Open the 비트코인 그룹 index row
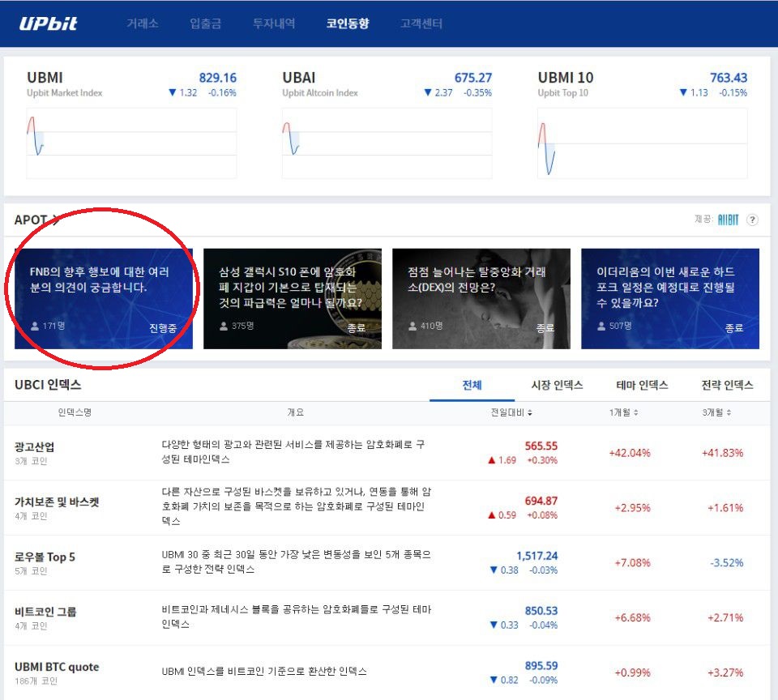 coord(387,617)
